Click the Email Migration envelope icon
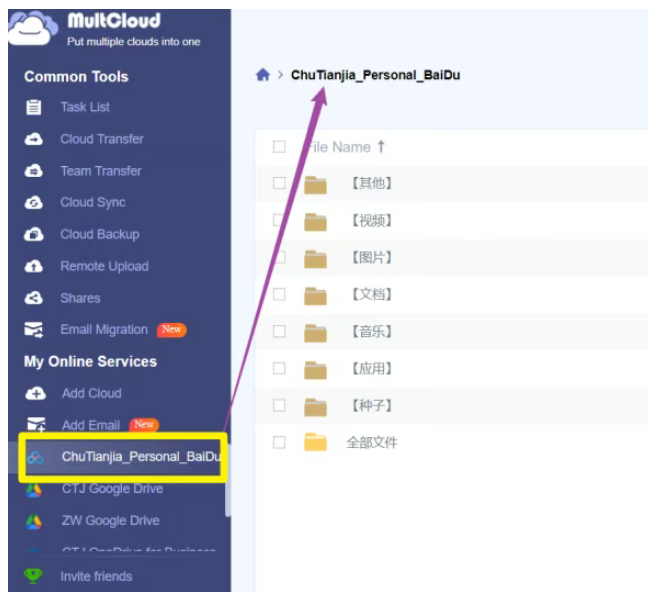The image size is (648, 592). point(33,329)
